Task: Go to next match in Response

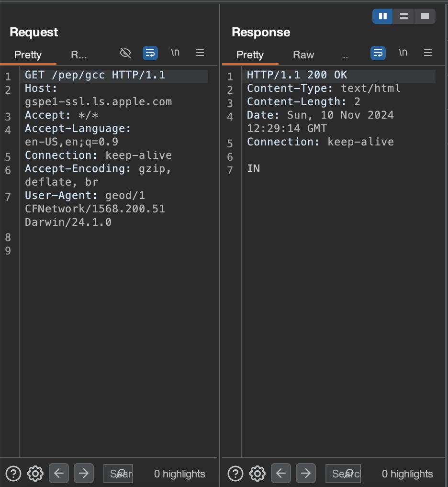Action: (306, 473)
